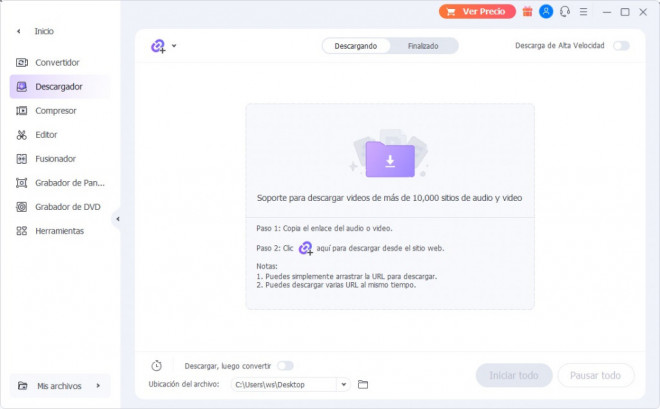Viewport: 660px width, 409px height.
Task: Expand the arrow beside the add-URL icon
Action: (x=174, y=46)
